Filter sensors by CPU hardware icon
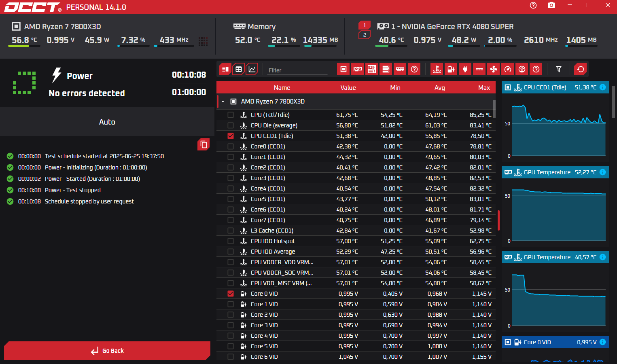617x364 pixels. coord(343,69)
